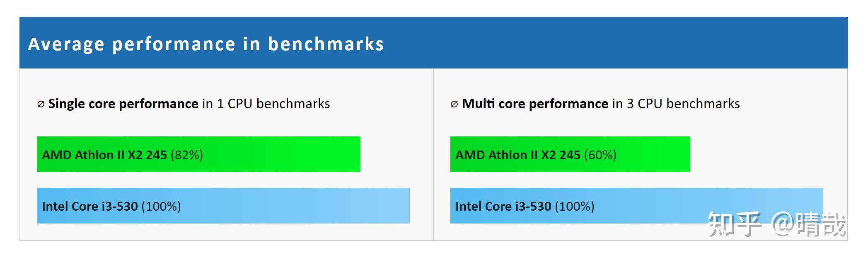This screenshot has height=260, width=868.
Task: Open the @晴哉 author watermark
Action: coord(808,224)
